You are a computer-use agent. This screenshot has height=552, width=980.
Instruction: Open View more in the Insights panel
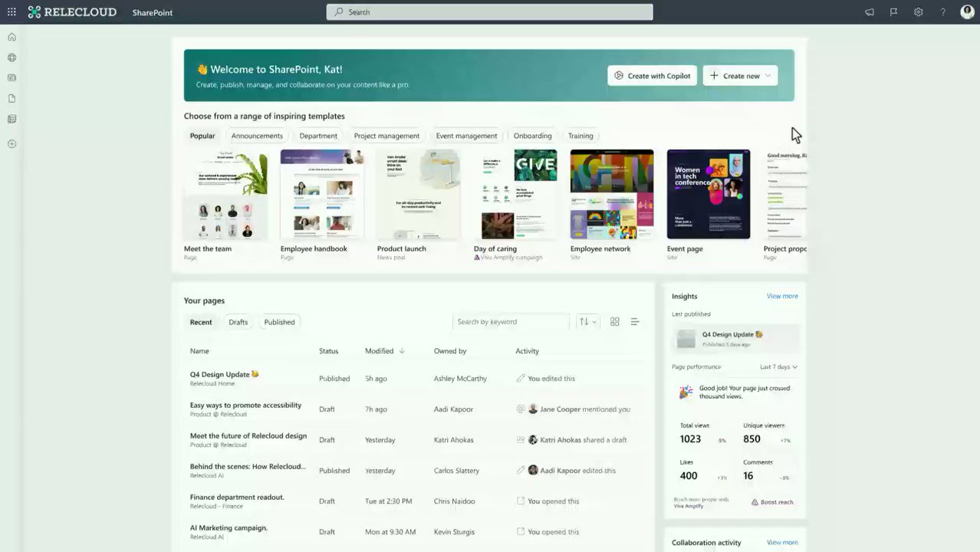pos(781,296)
